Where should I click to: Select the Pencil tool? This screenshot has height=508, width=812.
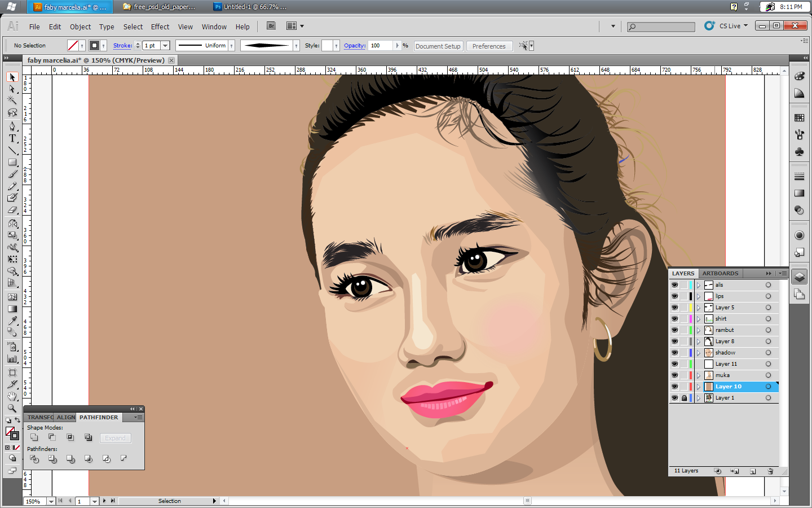coord(12,186)
